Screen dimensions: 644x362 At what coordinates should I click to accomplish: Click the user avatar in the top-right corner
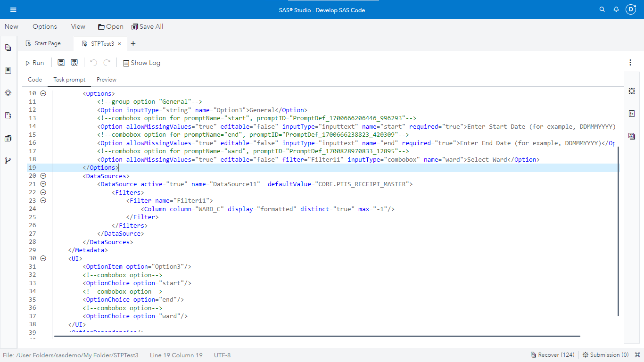631,9
